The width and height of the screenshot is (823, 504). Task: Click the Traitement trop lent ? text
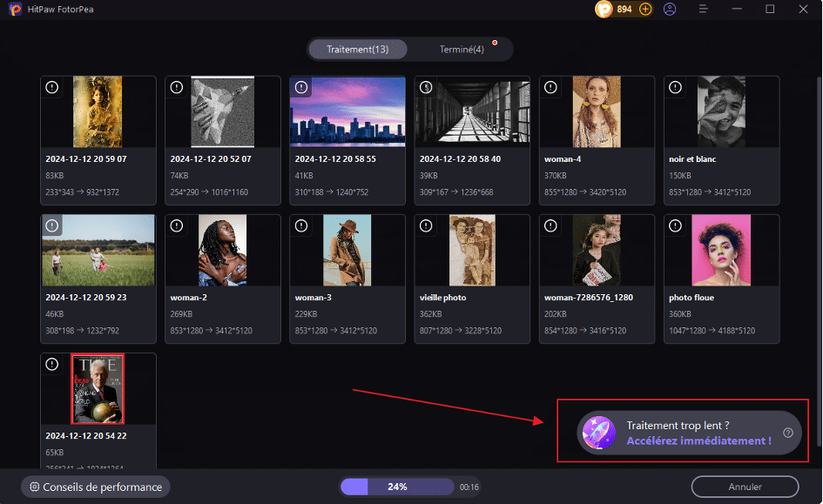coord(678,426)
